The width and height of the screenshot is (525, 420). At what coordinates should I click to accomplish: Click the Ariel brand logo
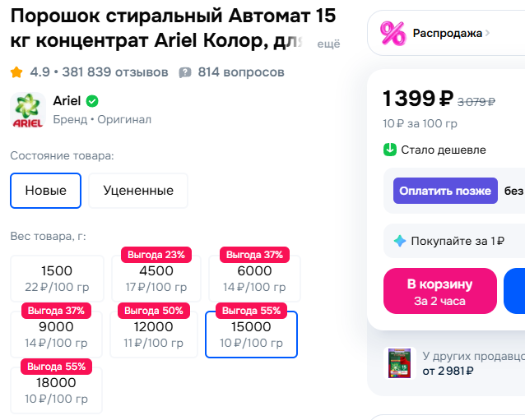pos(27,110)
